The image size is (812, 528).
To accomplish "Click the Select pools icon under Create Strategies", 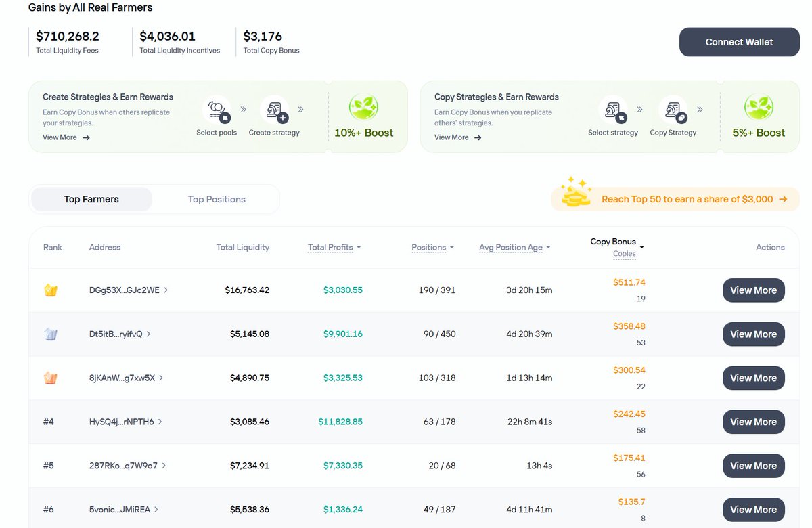I will pyautogui.click(x=217, y=109).
